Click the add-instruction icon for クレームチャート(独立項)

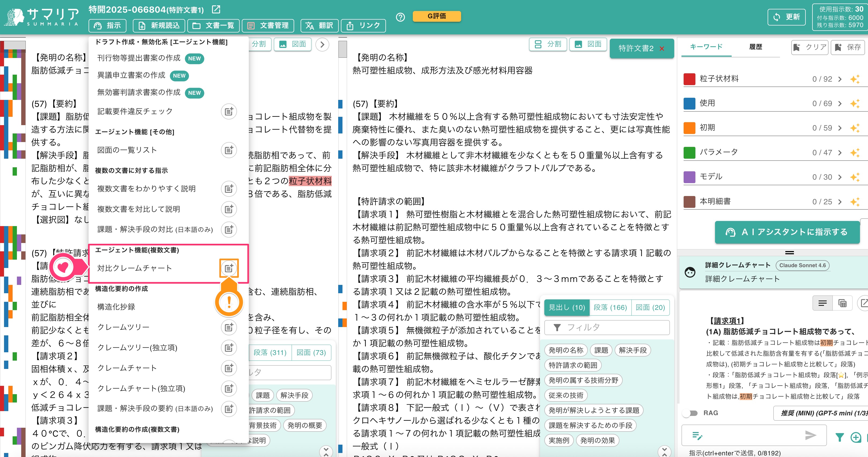(x=229, y=389)
